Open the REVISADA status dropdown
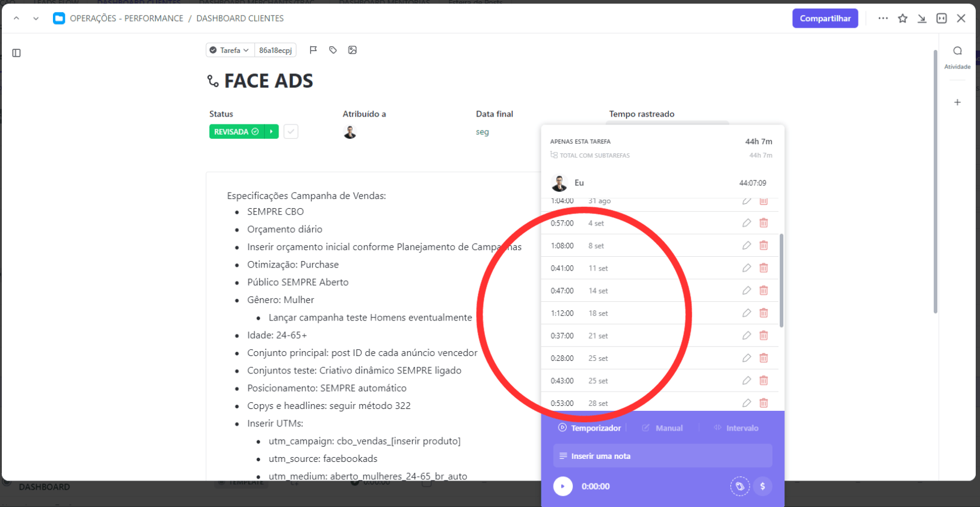The width and height of the screenshot is (980, 507). coord(237,132)
